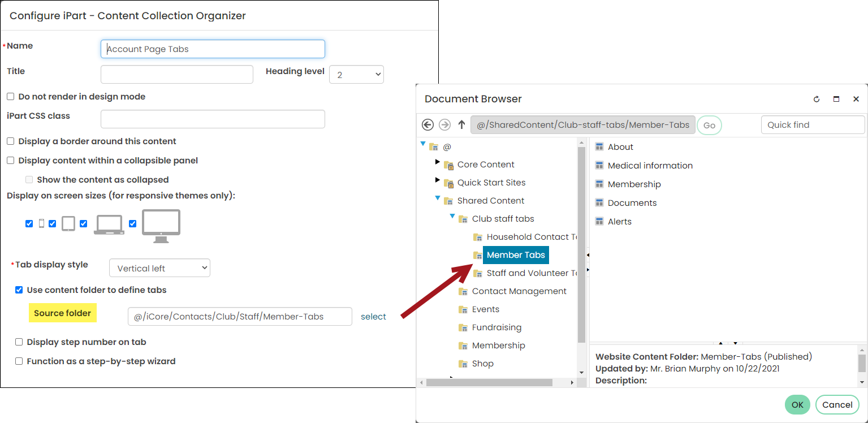
Task: Click the forward arrow in Document Browser
Action: [445, 125]
